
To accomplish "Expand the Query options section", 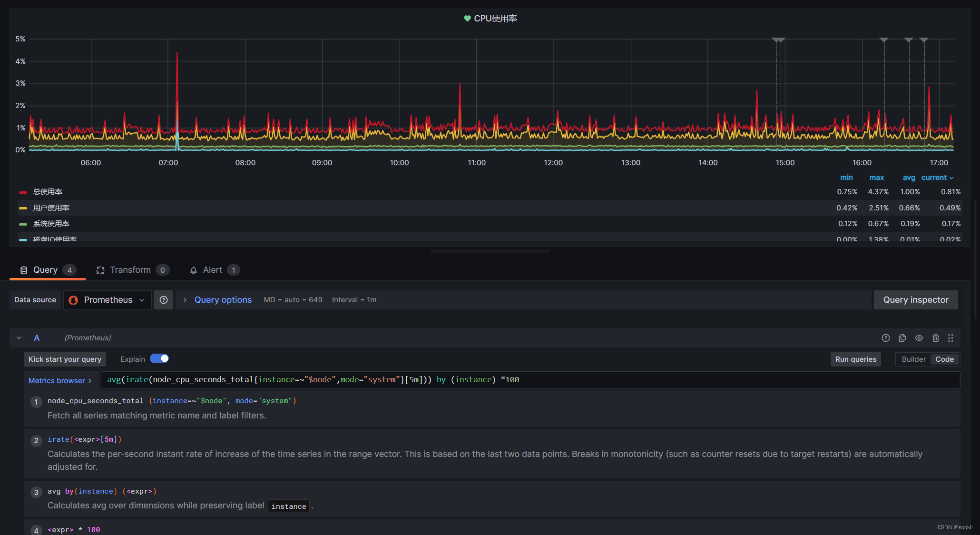I will click(223, 300).
